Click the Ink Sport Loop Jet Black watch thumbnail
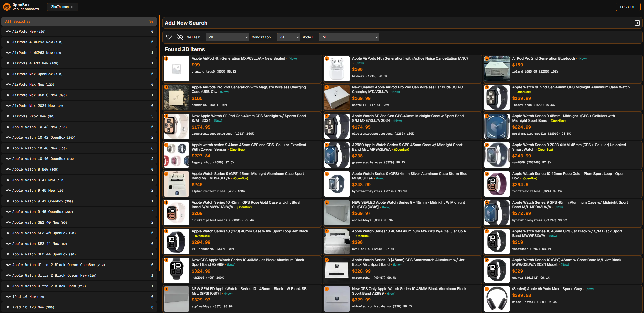Screen dimensions: 644x313 (177, 242)
